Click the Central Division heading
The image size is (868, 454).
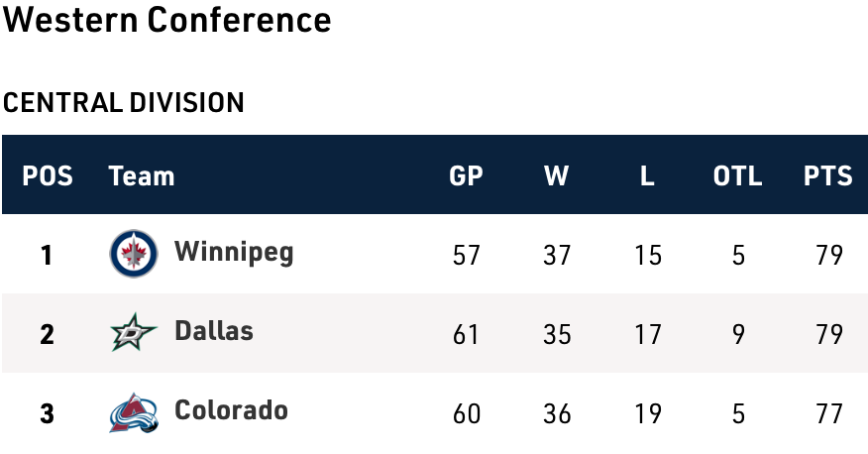[124, 102]
